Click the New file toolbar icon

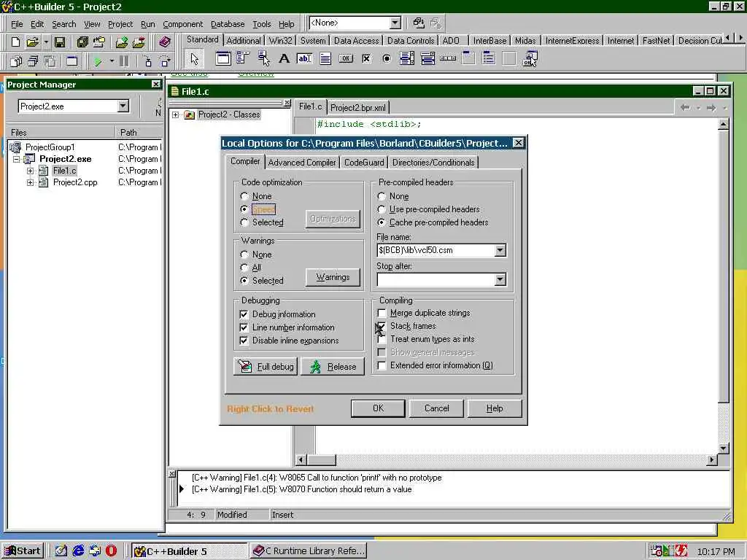pos(15,42)
